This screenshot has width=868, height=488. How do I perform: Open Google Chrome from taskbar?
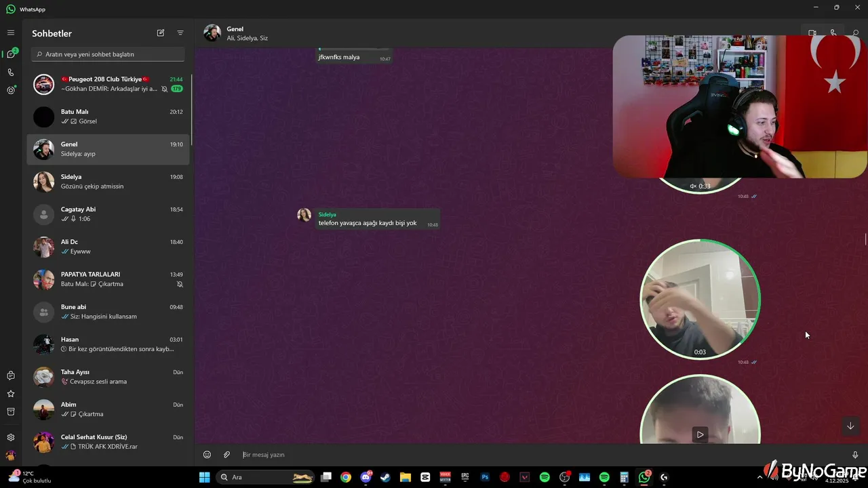point(346,477)
